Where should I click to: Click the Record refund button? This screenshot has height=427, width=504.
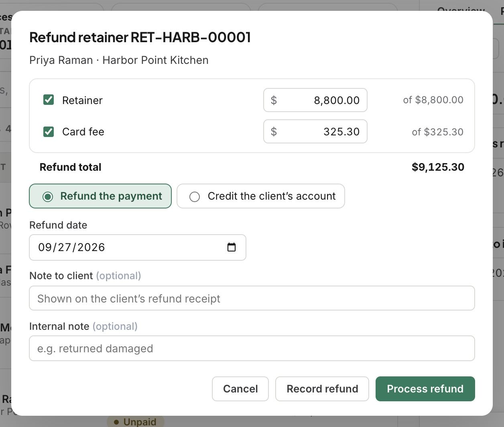pos(322,389)
